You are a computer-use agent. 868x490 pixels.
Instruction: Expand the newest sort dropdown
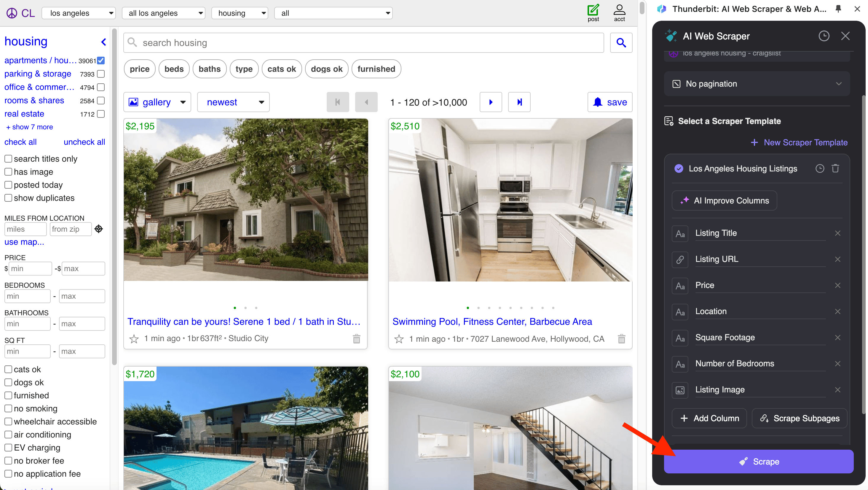point(233,102)
